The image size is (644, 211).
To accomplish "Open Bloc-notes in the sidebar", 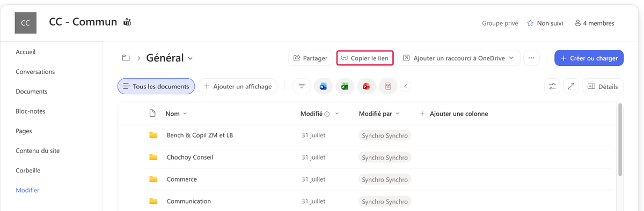I will [31, 111].
